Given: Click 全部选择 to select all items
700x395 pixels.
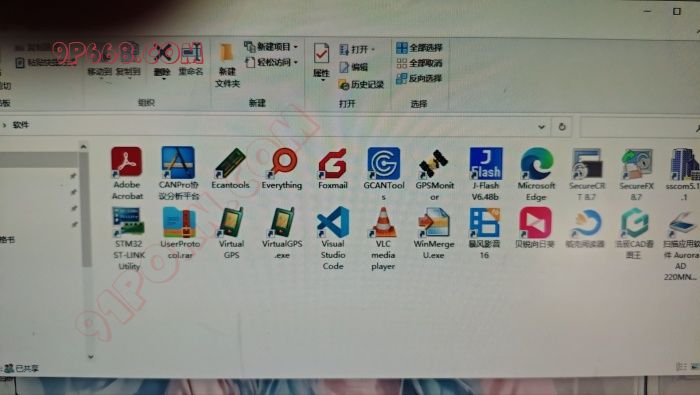Looking at the screenshot, I should click(419, 47).
